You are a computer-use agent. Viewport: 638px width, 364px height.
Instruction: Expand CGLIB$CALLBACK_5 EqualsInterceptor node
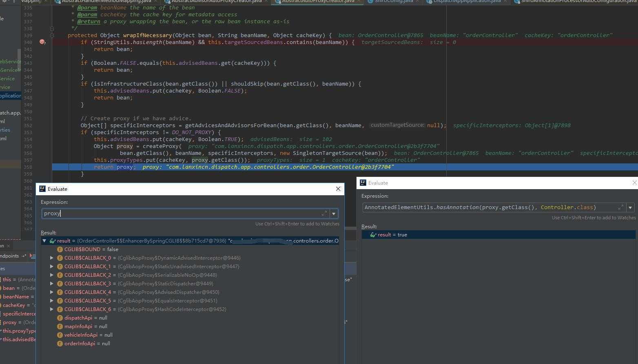[52, 301]
